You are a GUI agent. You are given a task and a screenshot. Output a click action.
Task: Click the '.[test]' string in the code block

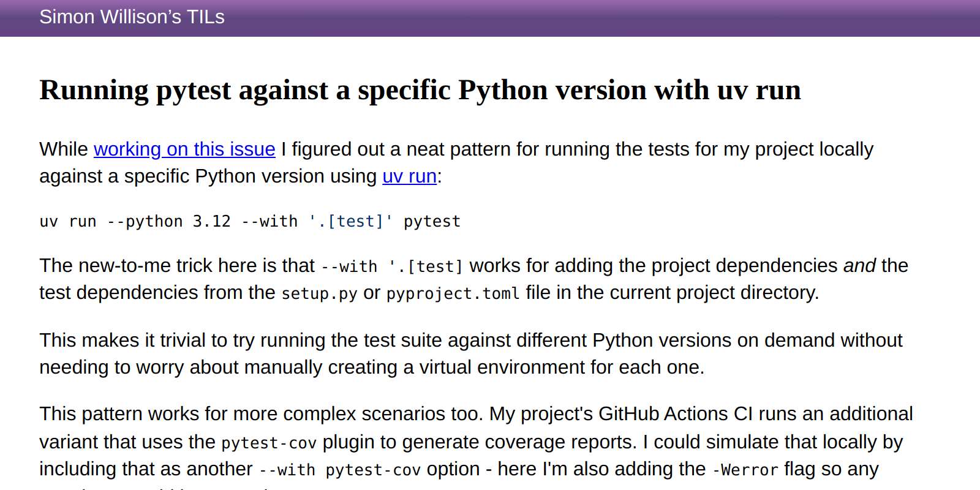350,221
